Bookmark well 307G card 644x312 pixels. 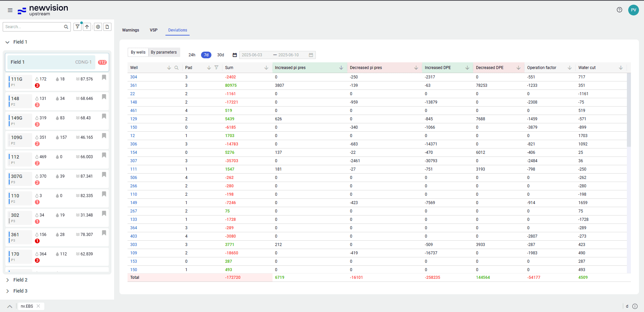coord(104,175)
